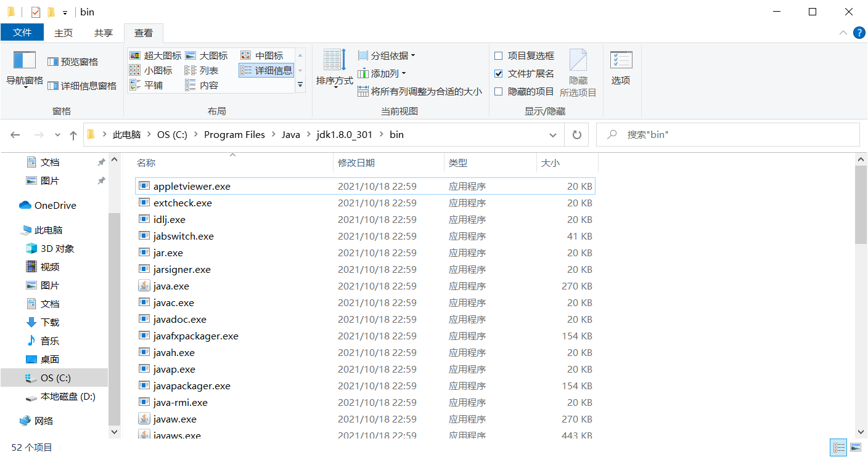Open the Help question mark icon
Viewport: 868px width, 457px height.
click(859, 33)
